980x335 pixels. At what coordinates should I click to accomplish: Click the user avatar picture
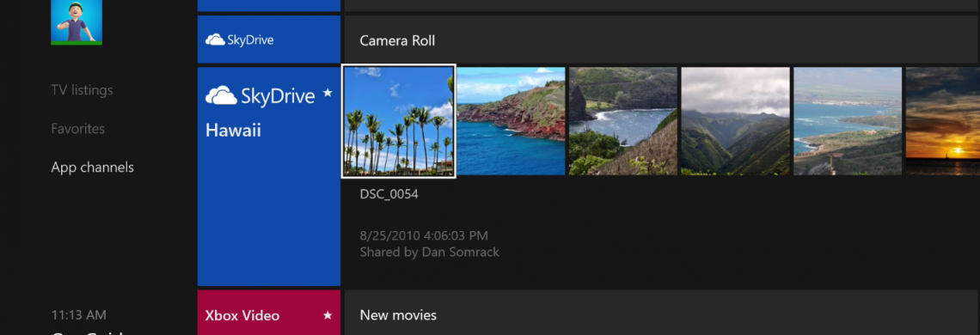pyautogui.click(x=77, y=21)
